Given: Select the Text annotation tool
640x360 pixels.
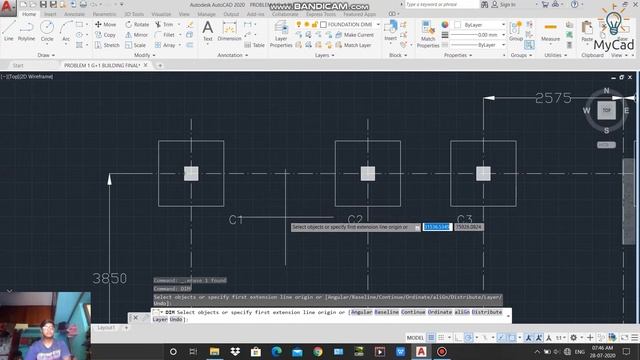Looking at the screenshot, I should tap(208, 31).
